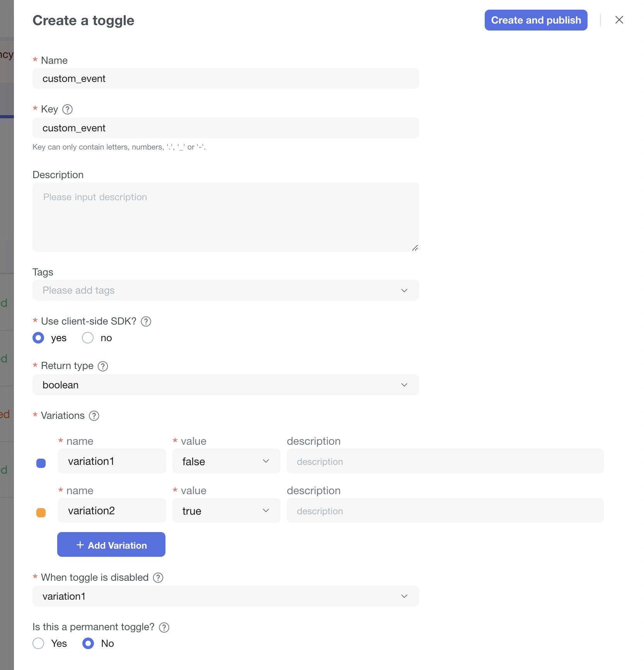The image size is (644, 670).
Task: Click the Add Variation button
Action: tap(111, 545)
